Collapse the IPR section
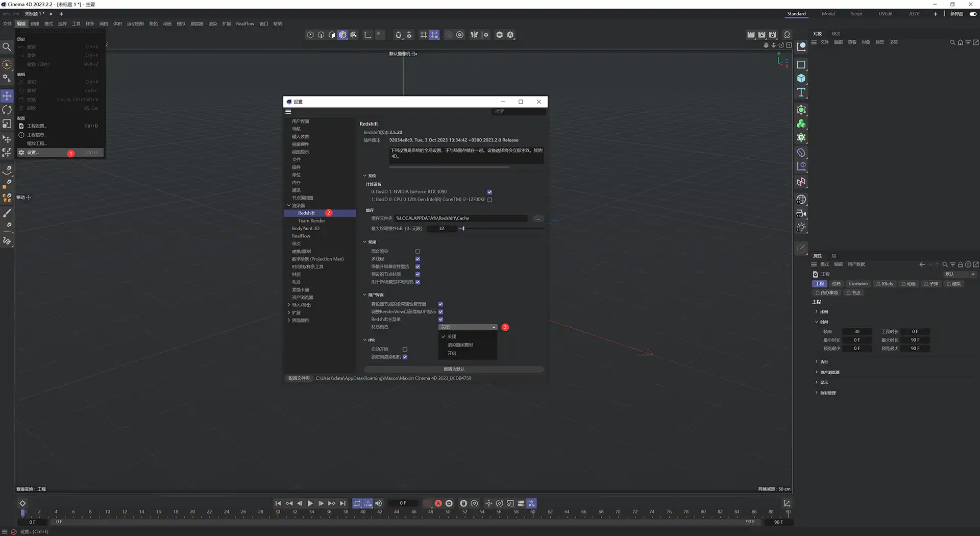980x536 pixels. pos(364,340)
